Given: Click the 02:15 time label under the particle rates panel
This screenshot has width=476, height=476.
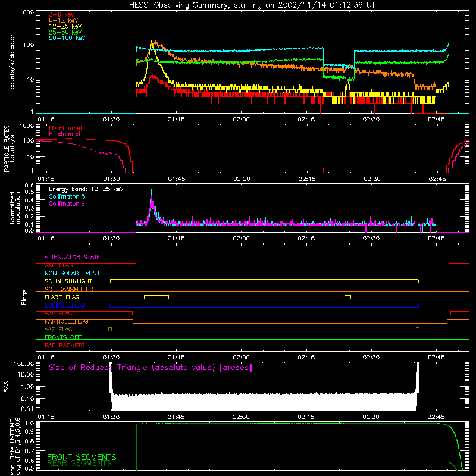Looking at the screenshot, I should pyautogui.click(x=306, y=179).
